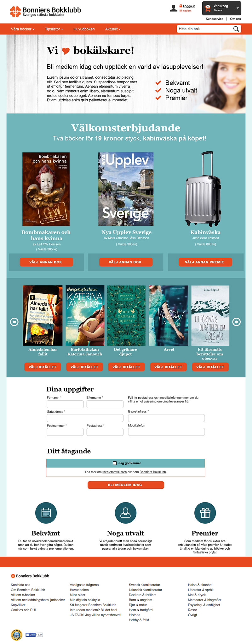
Task: Open the Medlemsvillkoren link
Action: [x=114, y=472]
